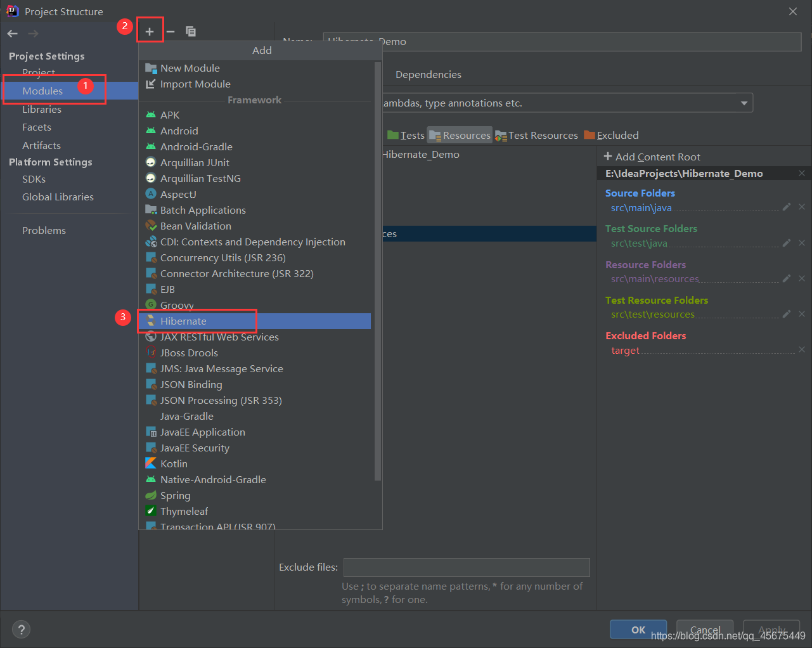Screen dimensions: 812x648
Task: Edit src\main\java path using the pencil icon
Action: click(786, 206)
